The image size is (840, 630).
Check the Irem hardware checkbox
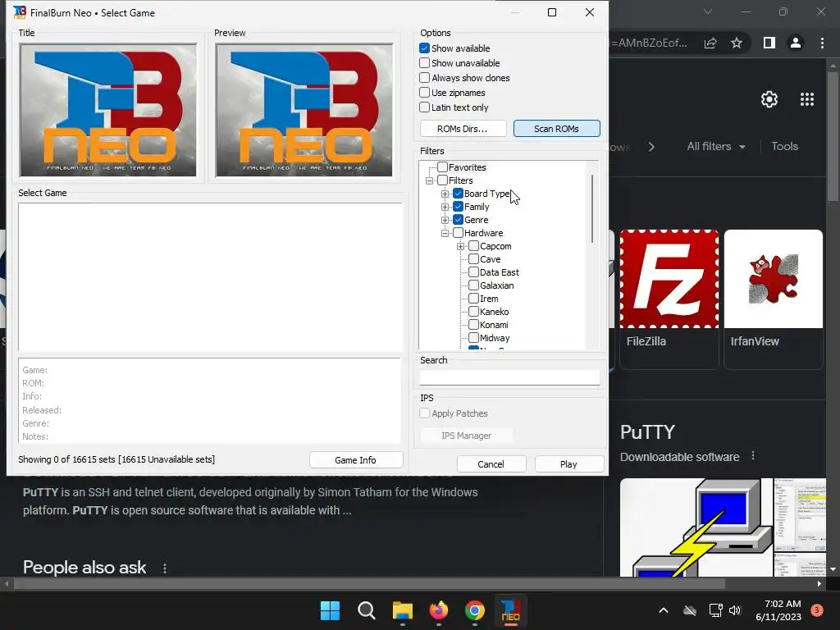(473, 299)
